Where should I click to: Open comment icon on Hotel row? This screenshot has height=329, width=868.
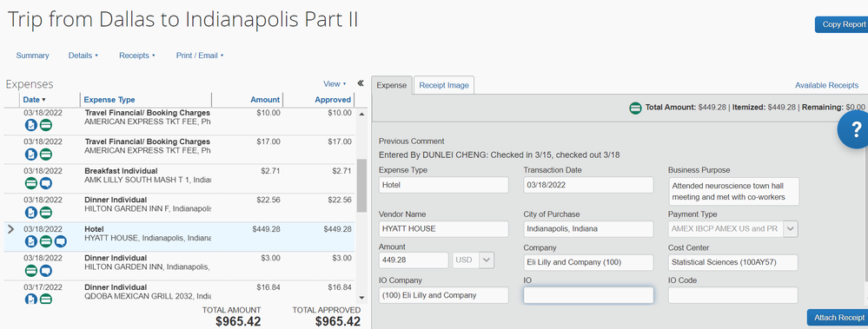click(60, 241)
